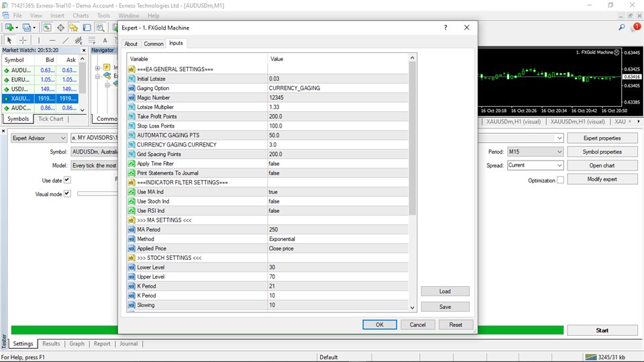The width and height of the screenshot is (644, 362).
Task: Click the Load button
Action: click(x=445, y=291)
